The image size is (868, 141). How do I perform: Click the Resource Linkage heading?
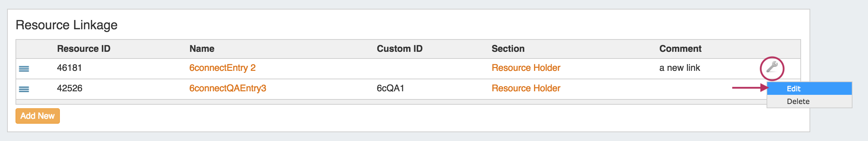pos(67,25)
